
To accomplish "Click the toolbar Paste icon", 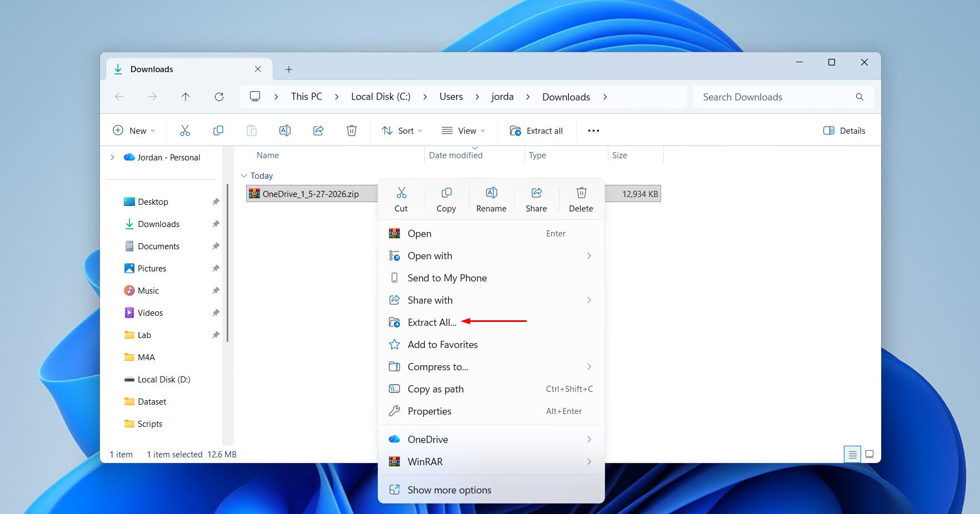I will point(252,130).
